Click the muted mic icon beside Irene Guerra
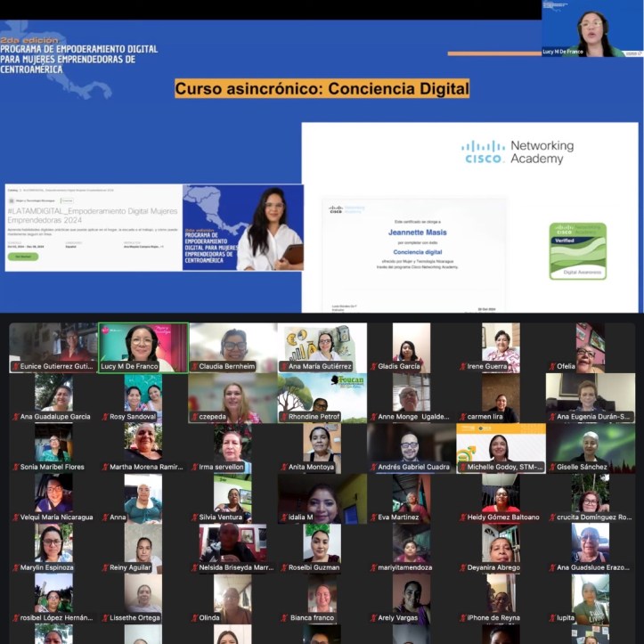 [x=463, y=366]
